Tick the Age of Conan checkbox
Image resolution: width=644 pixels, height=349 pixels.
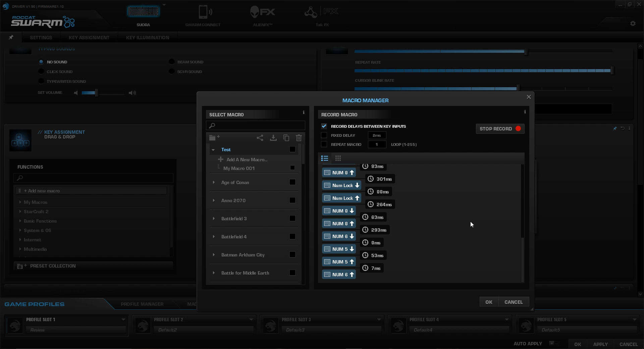point(292,182)
